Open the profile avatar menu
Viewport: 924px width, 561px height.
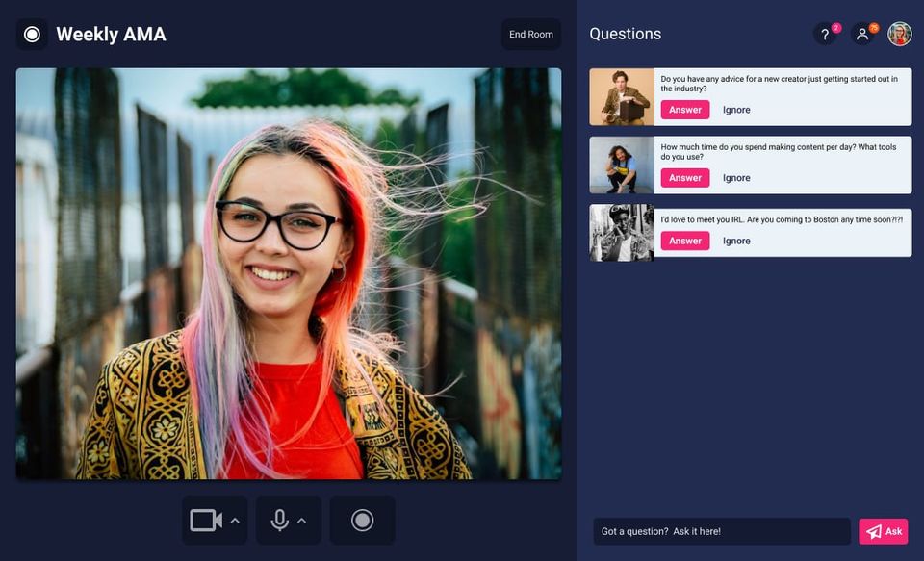pyautogui.click(x=900, y=35)
